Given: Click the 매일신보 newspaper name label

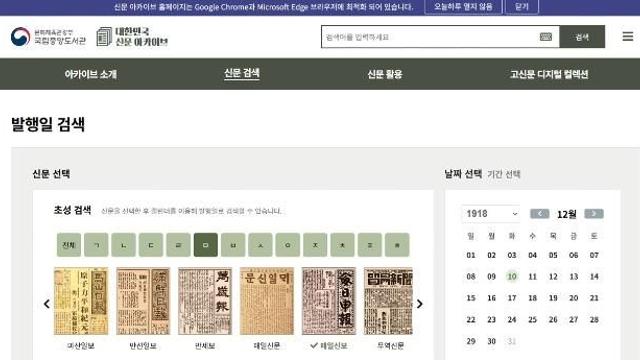Looking at the screenshot, I should [334, 346].
